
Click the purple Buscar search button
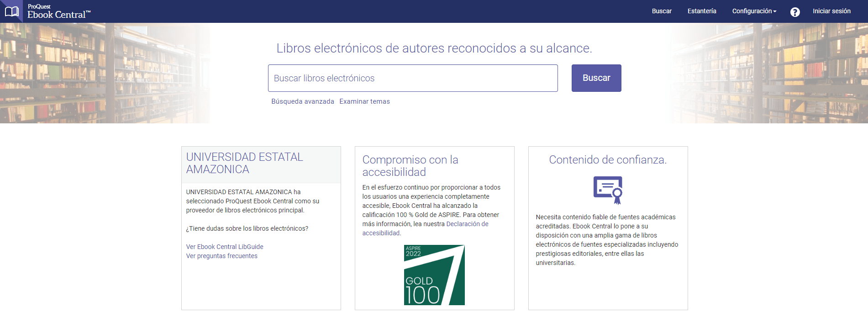(596, 78)
